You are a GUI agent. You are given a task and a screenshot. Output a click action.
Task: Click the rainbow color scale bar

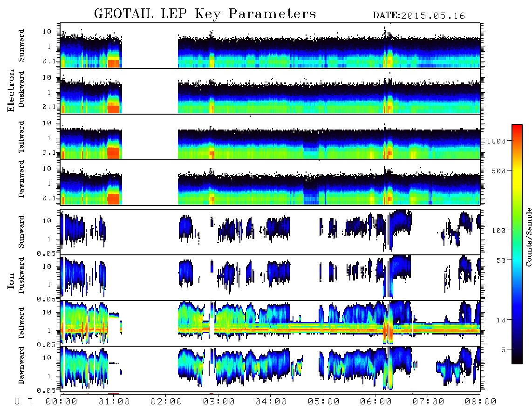tap(517, 244)
